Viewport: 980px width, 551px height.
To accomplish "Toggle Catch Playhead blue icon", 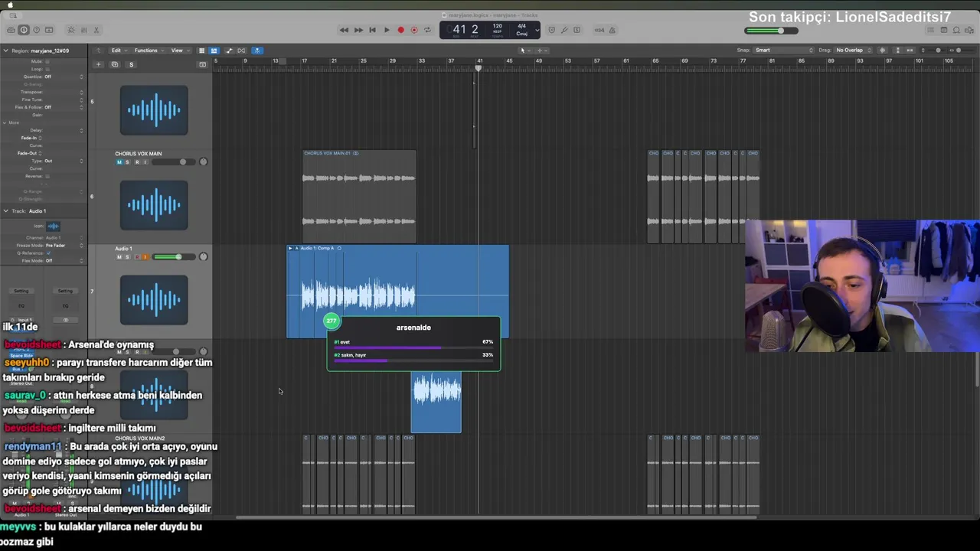I will pyautogui.click(x=257, y=51).
